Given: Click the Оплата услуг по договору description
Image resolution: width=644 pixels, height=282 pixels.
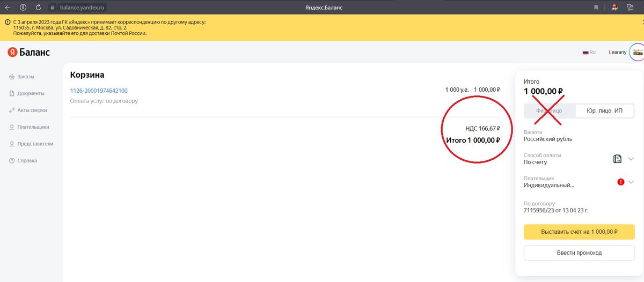Looking at the screenshot, I should click(x=104, y=101).
